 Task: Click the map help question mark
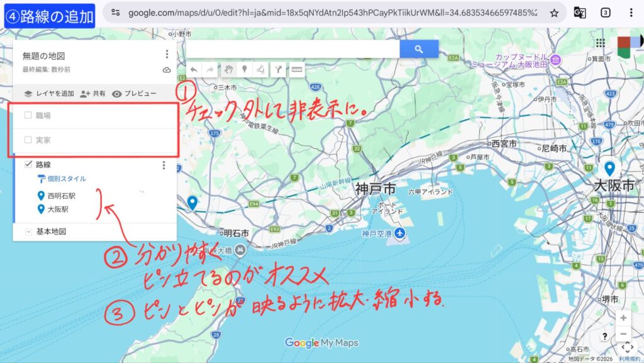pyautogui.click(x=604, y=337)
